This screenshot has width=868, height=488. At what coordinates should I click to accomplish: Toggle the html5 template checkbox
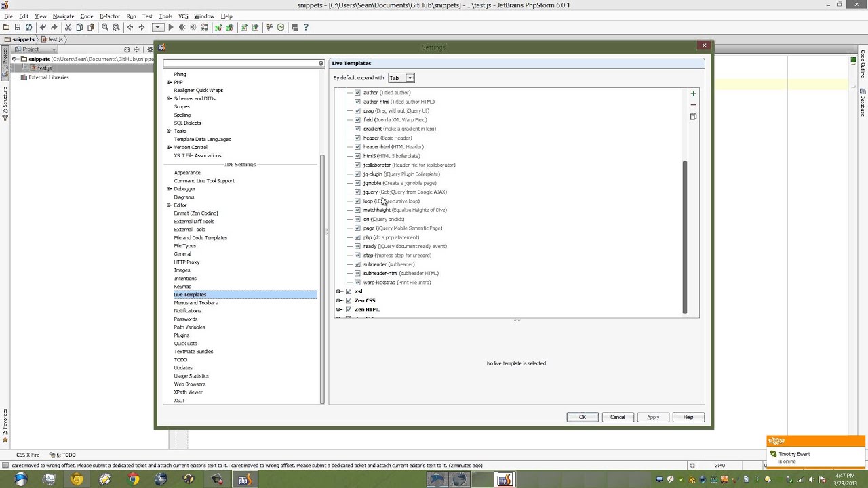point(357,156)
